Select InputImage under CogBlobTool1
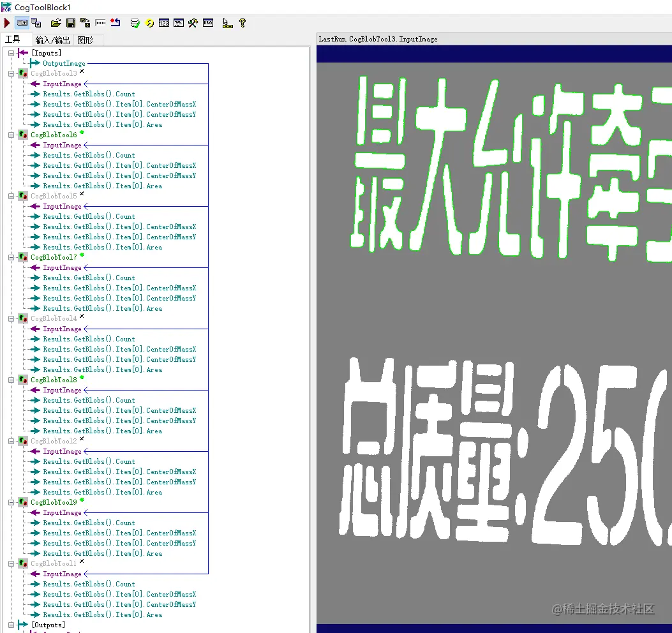The width and height of the screenshot is (672, 633). (62, 574)
